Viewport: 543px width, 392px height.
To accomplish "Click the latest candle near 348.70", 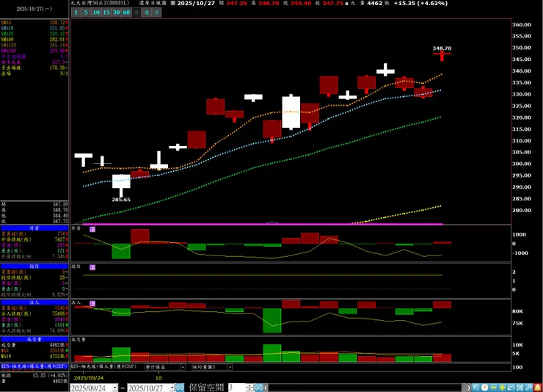I will (442, 56).
